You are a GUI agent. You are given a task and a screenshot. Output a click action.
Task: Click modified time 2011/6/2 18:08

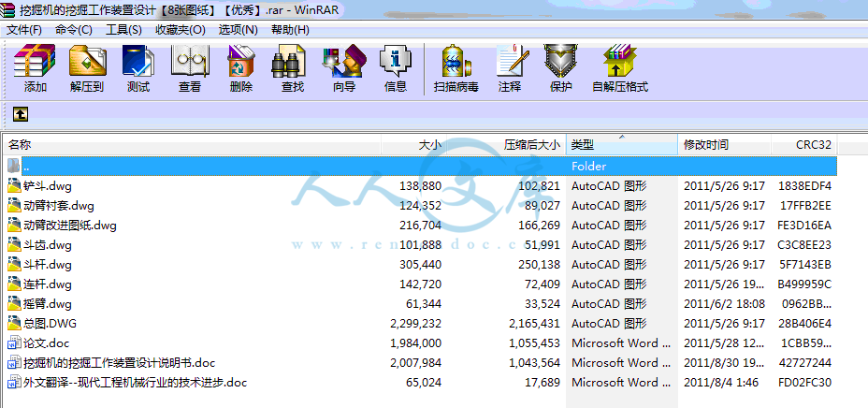724,304
